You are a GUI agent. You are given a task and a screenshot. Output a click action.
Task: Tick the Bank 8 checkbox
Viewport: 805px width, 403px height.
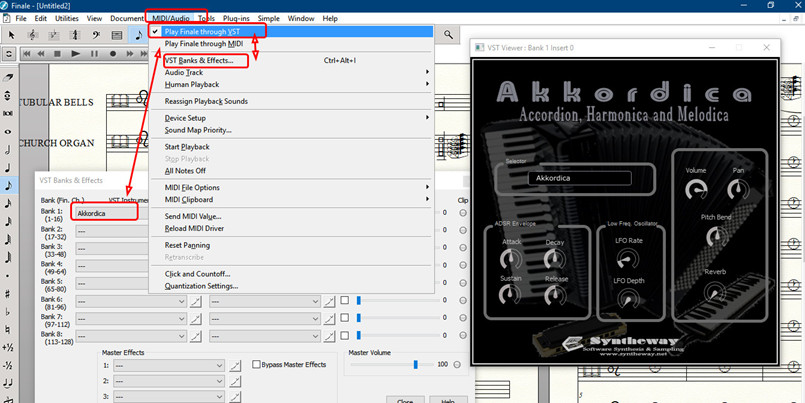click(344, 335)
